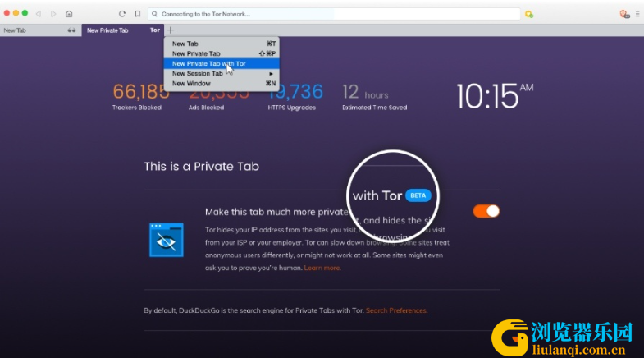
Task: Click the Ads Blocked label
Action: click(206, 108)
